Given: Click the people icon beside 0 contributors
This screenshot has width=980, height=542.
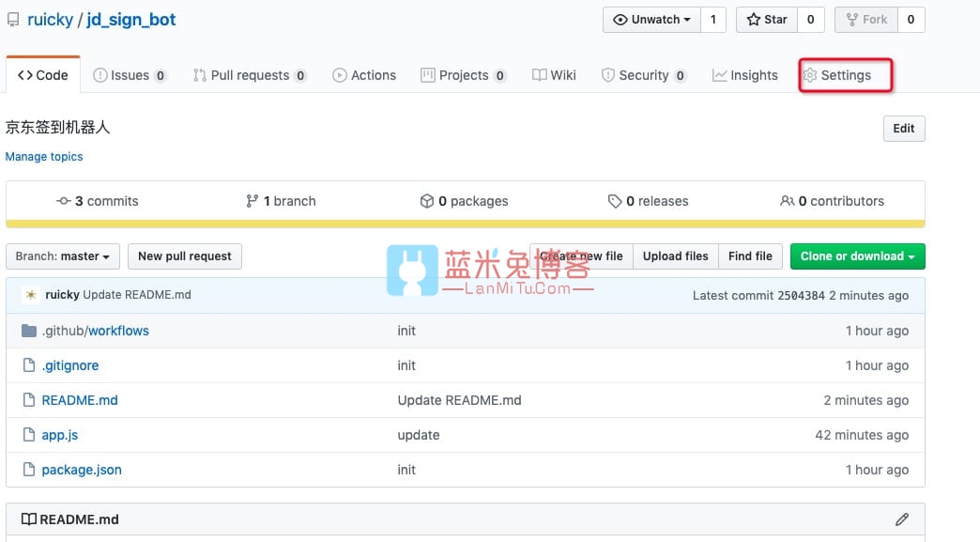Looking at the screenshot, I should pyautogui.click(x=788, y=201).
